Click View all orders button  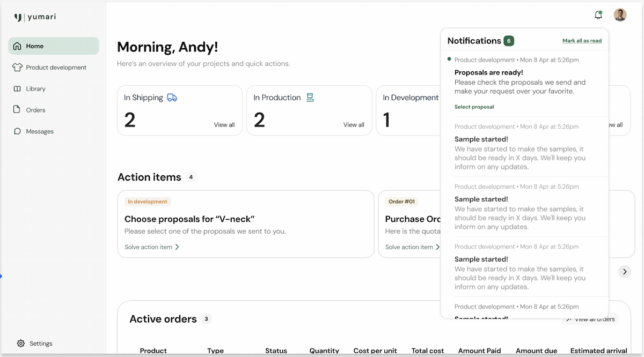pyautogui.click(x=590, y=318)
